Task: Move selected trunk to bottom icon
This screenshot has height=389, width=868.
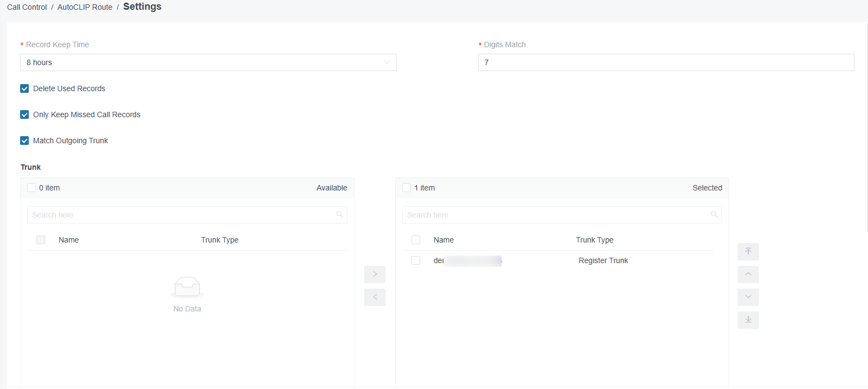Action: [x=748, y=320]
